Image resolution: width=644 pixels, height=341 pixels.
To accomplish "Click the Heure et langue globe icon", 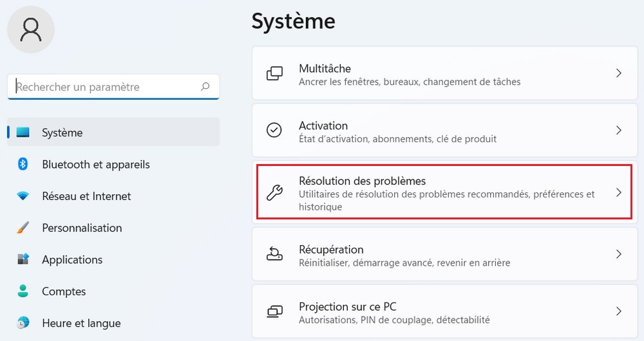I will [x=23, y=322].
